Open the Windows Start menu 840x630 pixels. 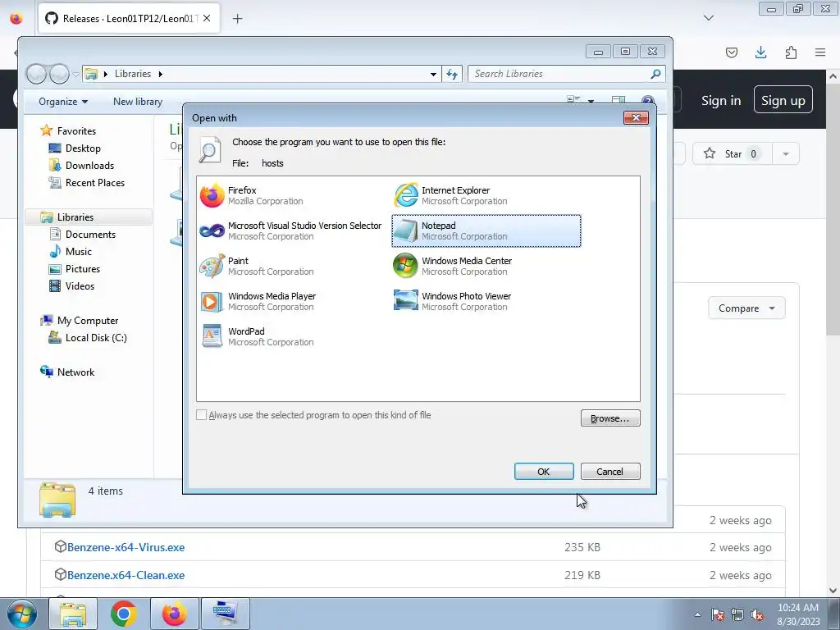coord(21,614)
